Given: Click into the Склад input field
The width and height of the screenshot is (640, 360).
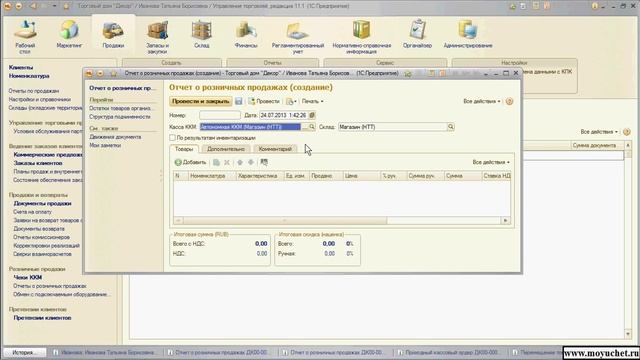Looking at the screenshot, I should (x=392, y=127).
